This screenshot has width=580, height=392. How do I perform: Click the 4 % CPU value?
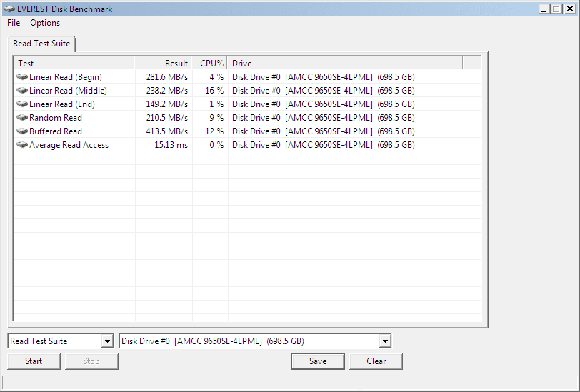[x=216, y=77]
